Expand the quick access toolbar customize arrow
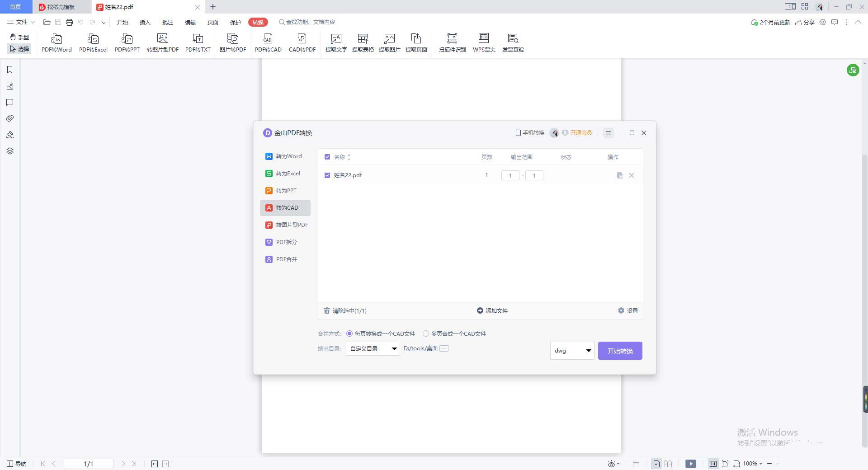Screen dimensions: 868x470 pyautogui.click(x=104, y=22)
